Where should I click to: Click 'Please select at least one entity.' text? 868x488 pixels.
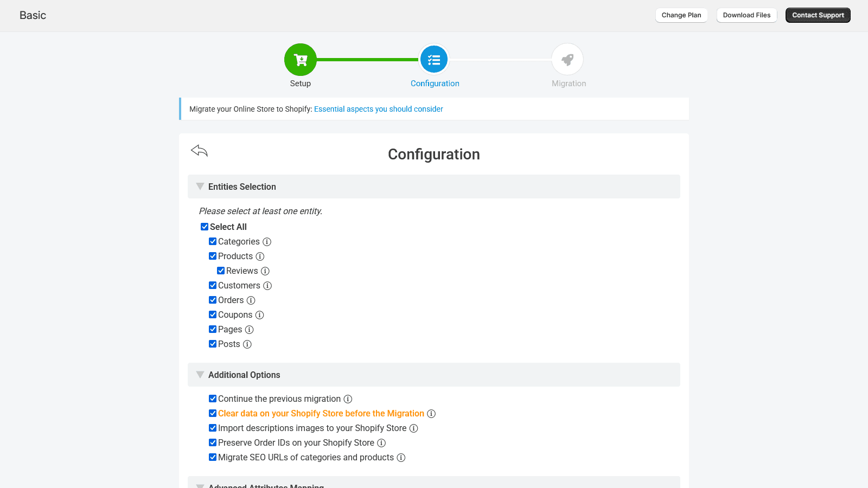point(260,211)
